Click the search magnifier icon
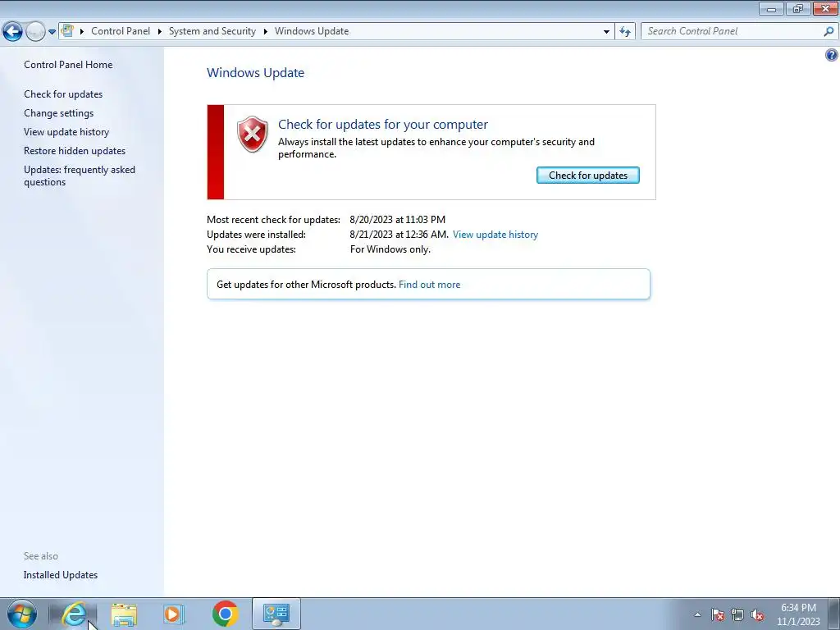 [829, 31]
